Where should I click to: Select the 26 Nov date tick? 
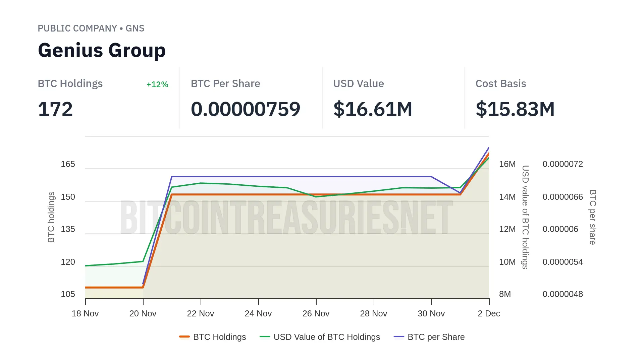point(316,314)
